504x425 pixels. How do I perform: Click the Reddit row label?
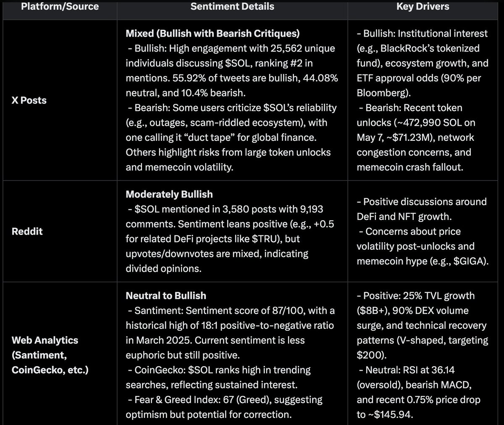27,231
